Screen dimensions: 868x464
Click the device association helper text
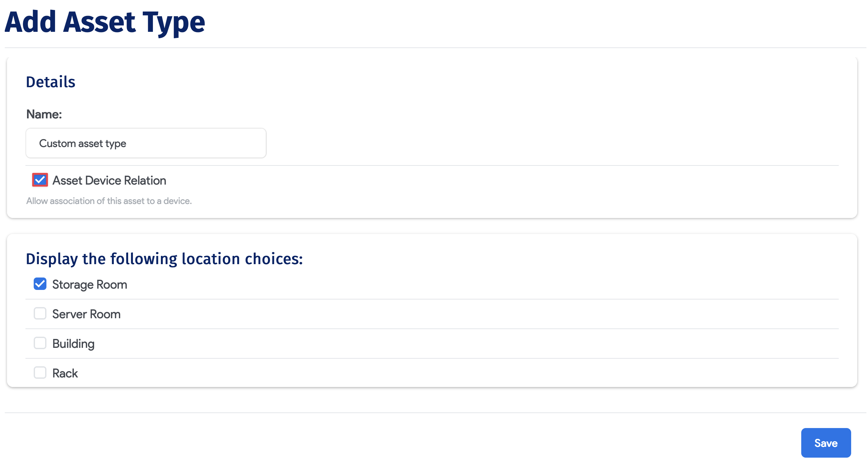109,200
